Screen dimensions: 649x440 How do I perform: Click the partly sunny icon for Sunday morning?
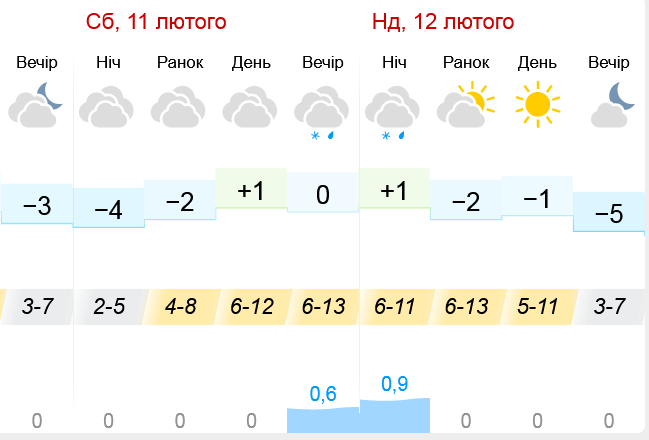pos(466,104)
